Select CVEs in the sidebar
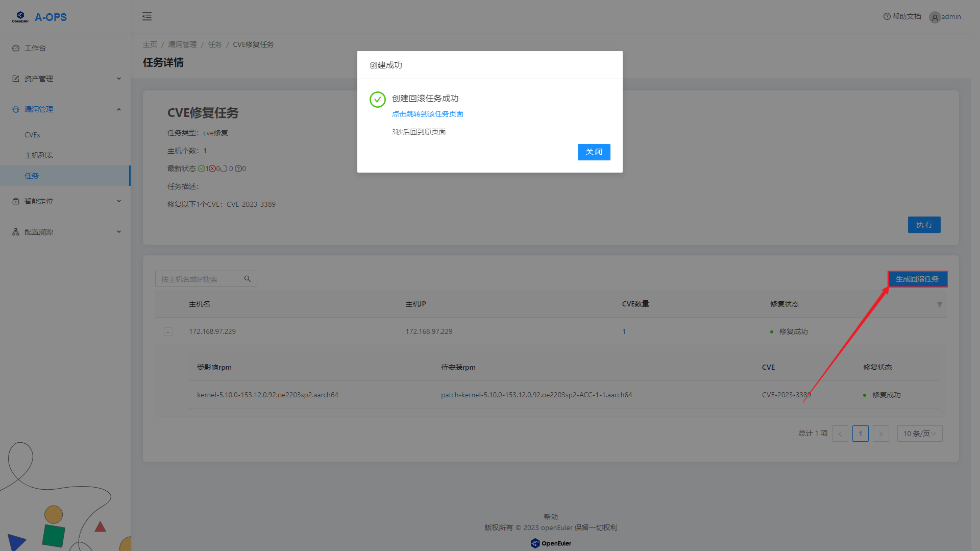This screenshot has width=980, height=551. point(32,135)
